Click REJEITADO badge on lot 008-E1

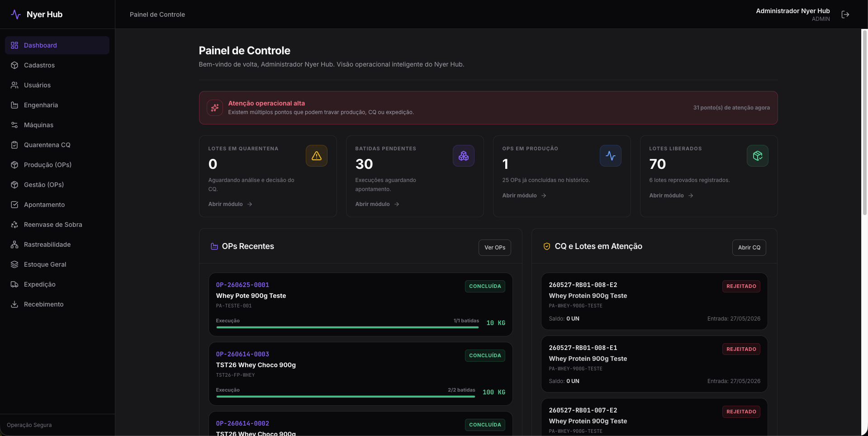[x=741, y=349]
